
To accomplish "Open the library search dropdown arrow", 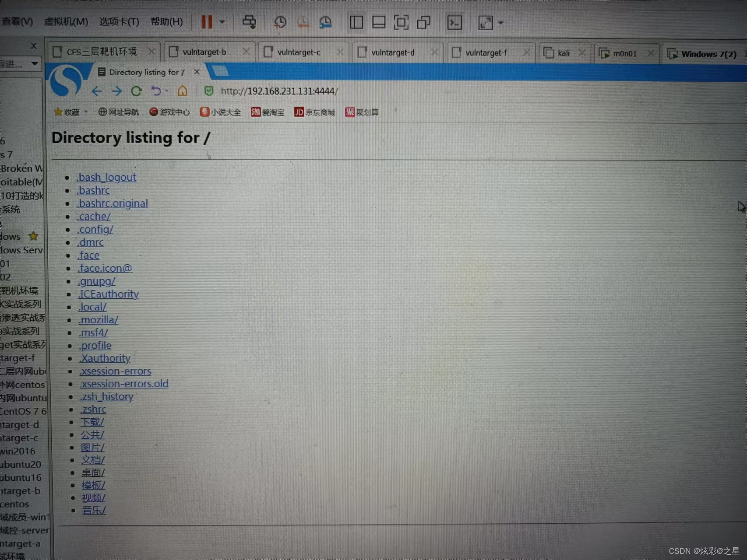I will click(34, 64).
